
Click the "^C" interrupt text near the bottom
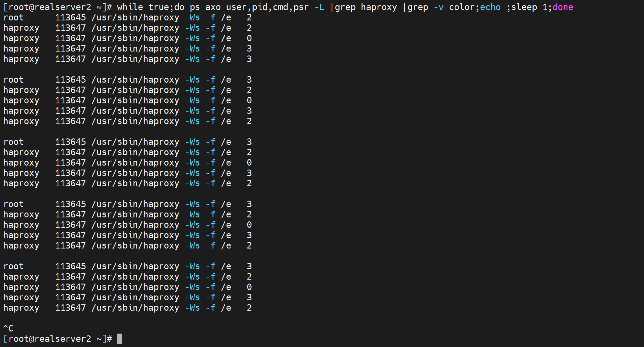(x=8, y=328)
